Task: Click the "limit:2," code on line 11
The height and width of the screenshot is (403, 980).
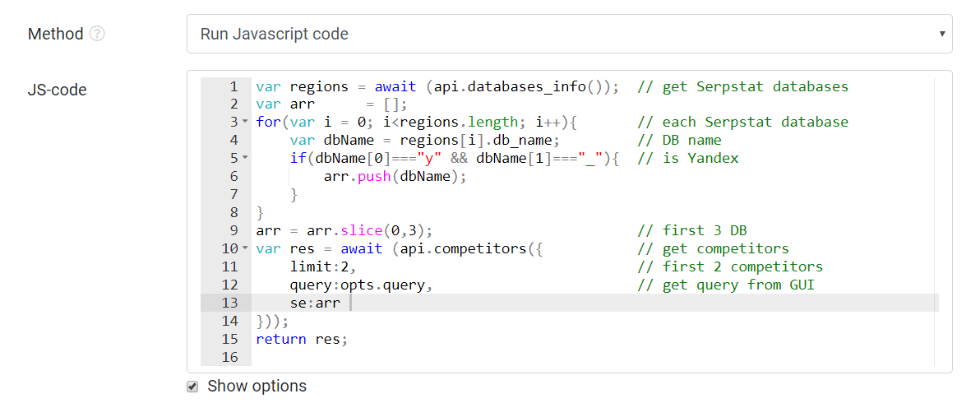Action: click(x=323, y=266)
